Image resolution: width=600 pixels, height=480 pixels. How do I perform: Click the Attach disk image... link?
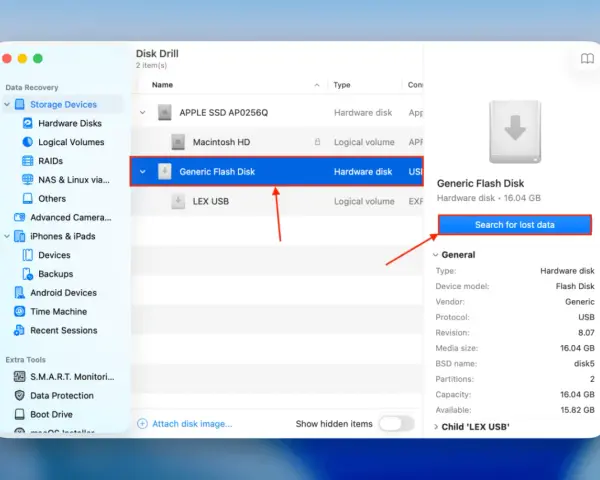coord(192,424)
